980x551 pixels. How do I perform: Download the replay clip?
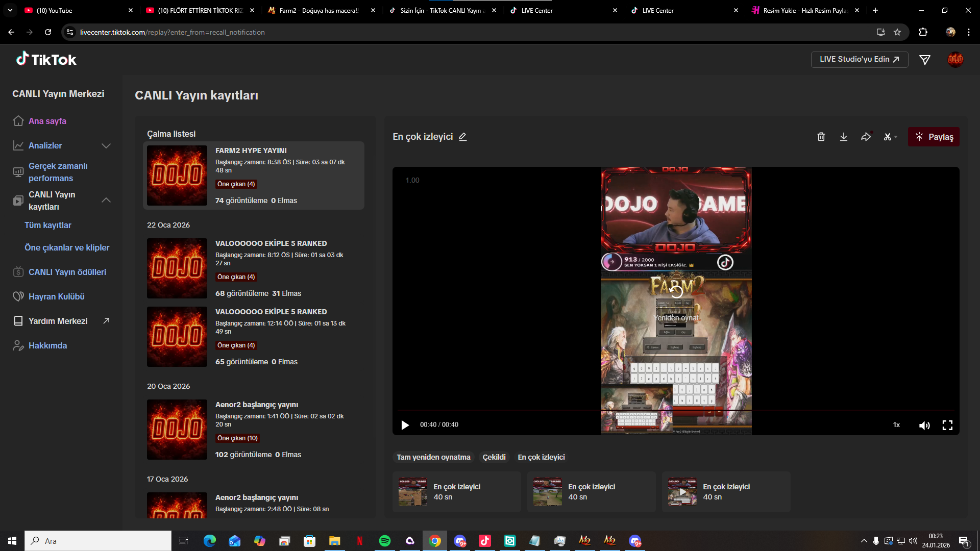(x=844, y=137)
